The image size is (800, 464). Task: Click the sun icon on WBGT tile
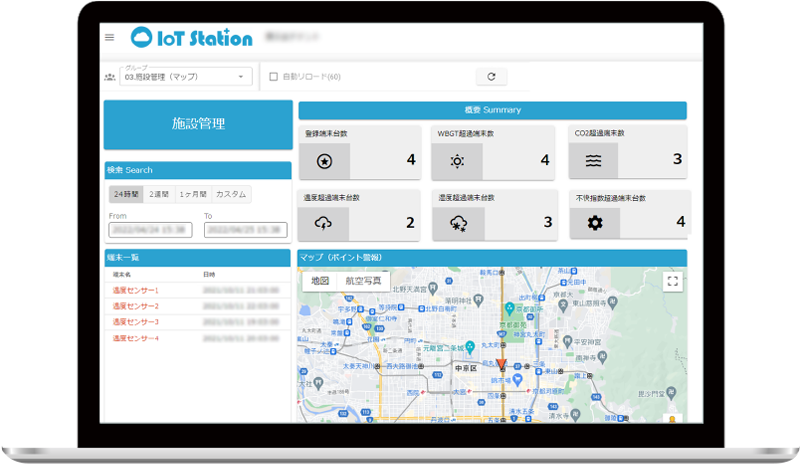click(457, 161)
